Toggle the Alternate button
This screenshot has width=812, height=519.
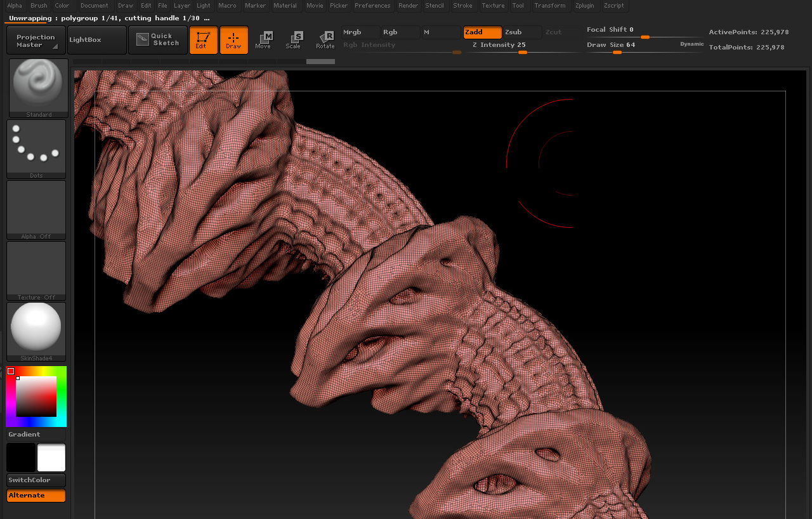pyautogui.click(x=36, y=496)
